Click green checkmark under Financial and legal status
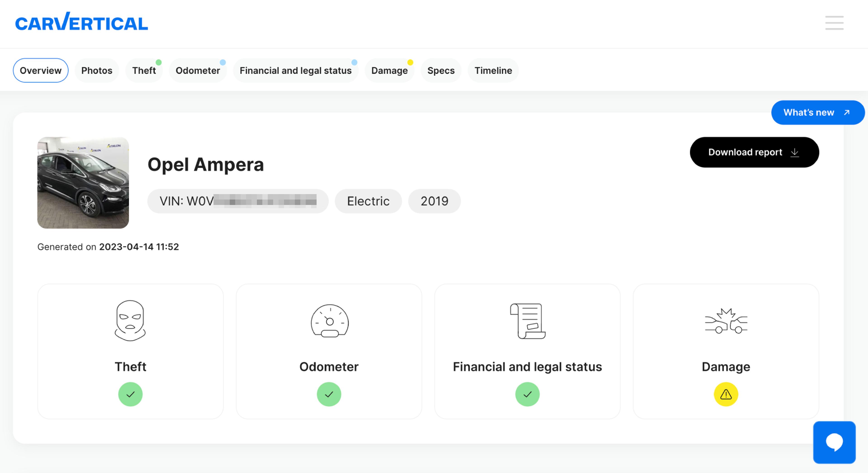Screen dimensions: 868x473 [x=527, y=394]
